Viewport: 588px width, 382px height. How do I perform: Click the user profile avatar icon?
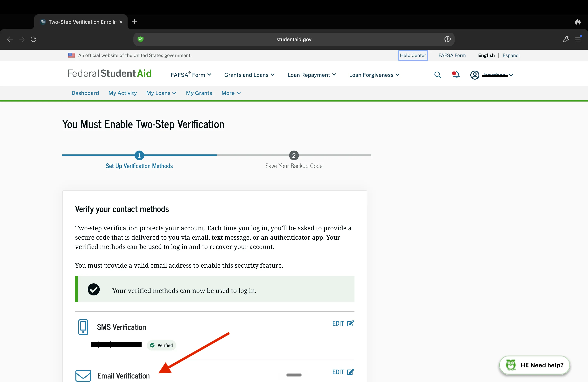[475, 75]
